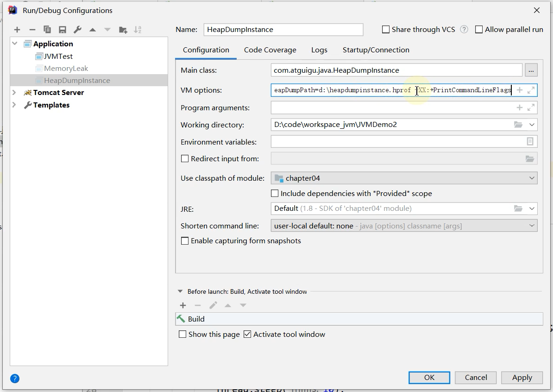Viewport: 553px width, 392px height.
Task: Expand the Tomcat Server tree node
Action: pyautogui.click(x=14, y=93)
